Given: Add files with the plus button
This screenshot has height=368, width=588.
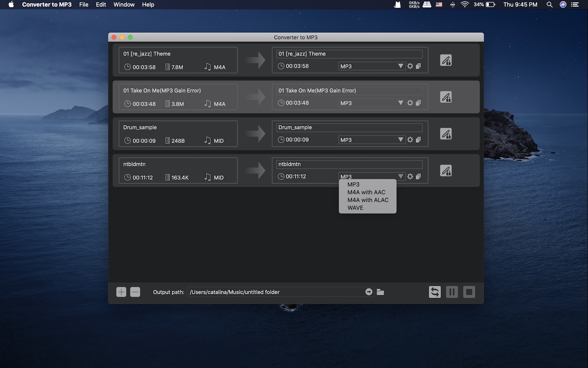Looking at the screenshot, I should click(121, 292).
